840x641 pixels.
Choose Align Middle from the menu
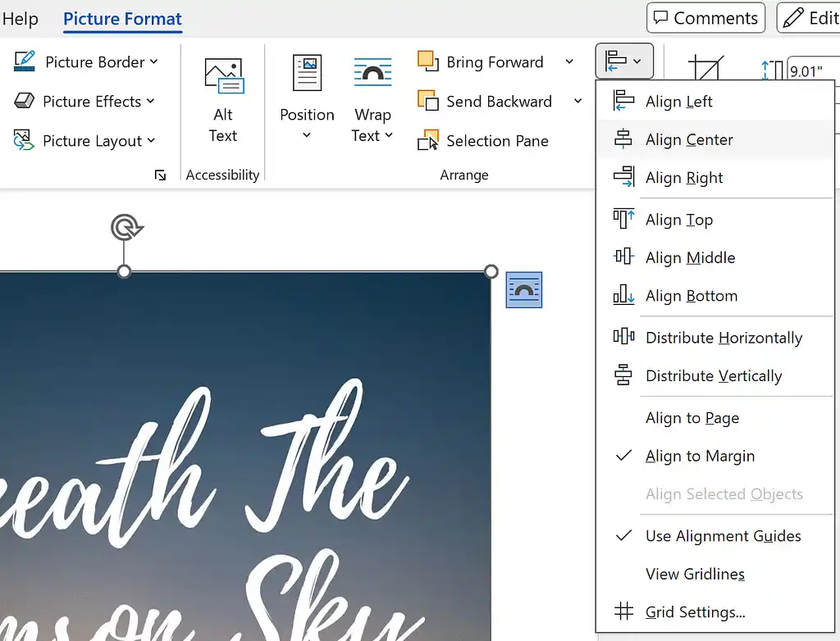click(715, 257)
